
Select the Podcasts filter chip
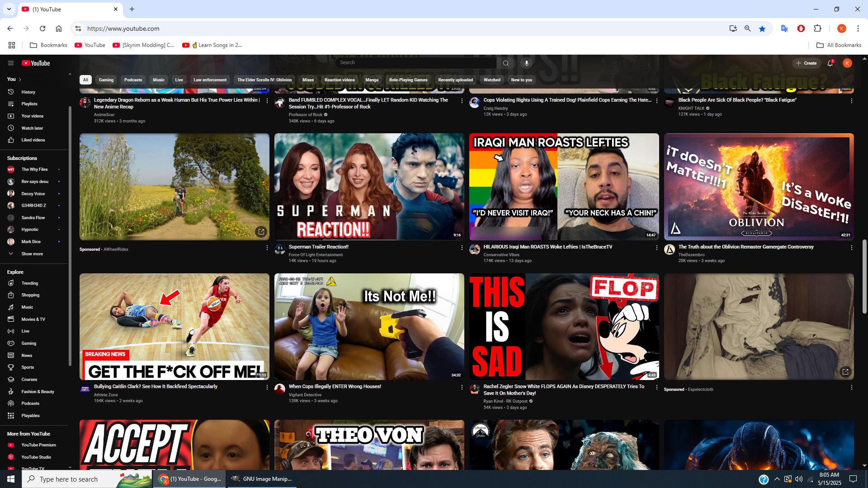pos(133,80)
